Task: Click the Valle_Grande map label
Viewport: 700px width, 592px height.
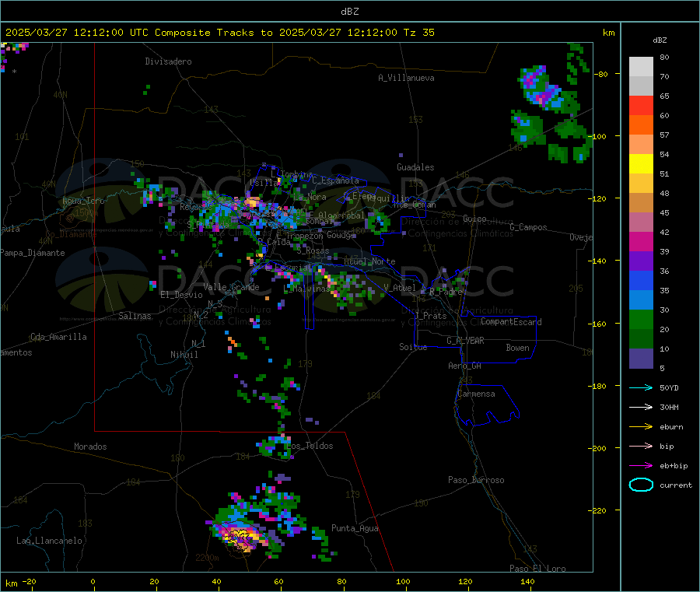Action: (x=231, y=287)
